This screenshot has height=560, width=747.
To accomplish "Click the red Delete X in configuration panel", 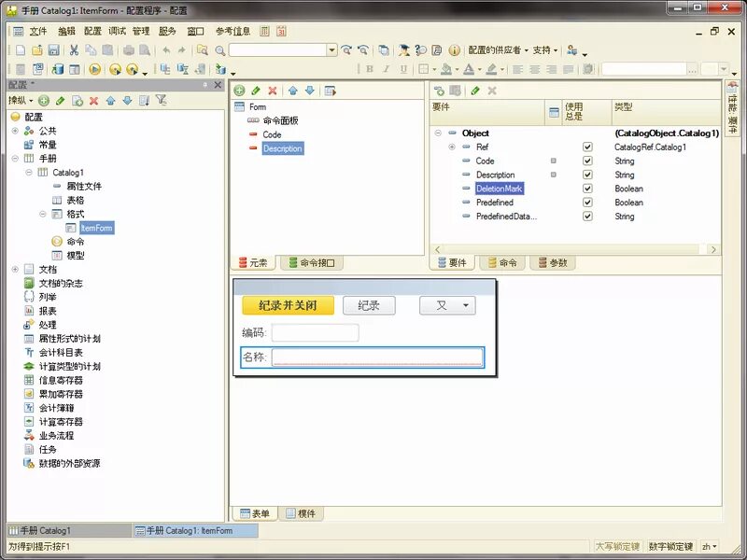I will point(94,101).
